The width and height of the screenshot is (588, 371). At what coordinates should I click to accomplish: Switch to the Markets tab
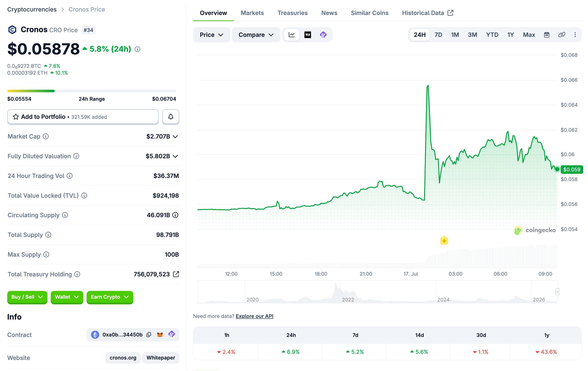tap(252, 13)
